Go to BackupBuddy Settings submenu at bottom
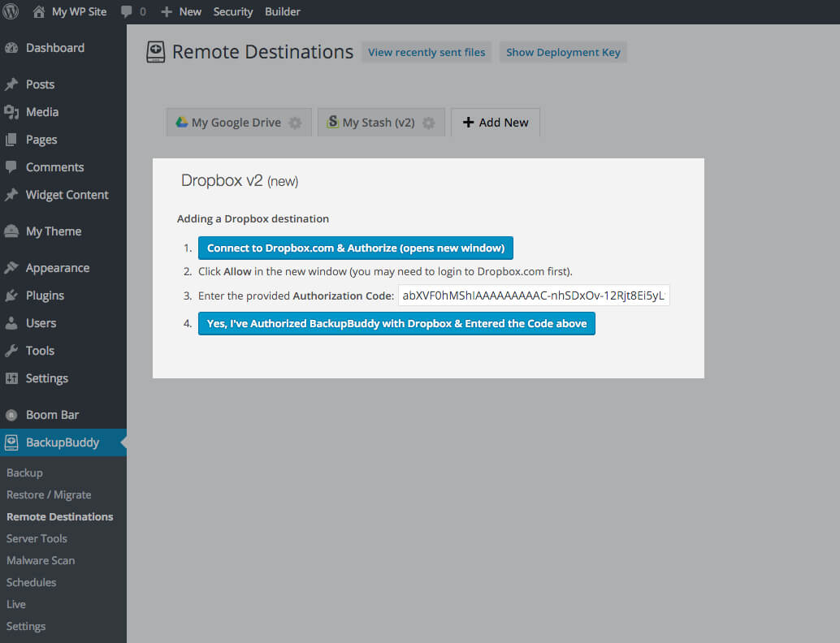The image size is (840, 643). point(26,627)
